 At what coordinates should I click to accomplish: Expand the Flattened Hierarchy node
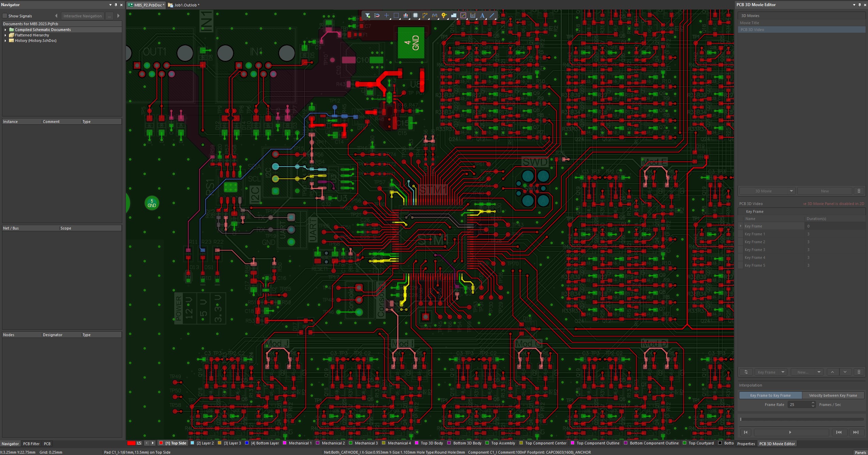[5, 35]
